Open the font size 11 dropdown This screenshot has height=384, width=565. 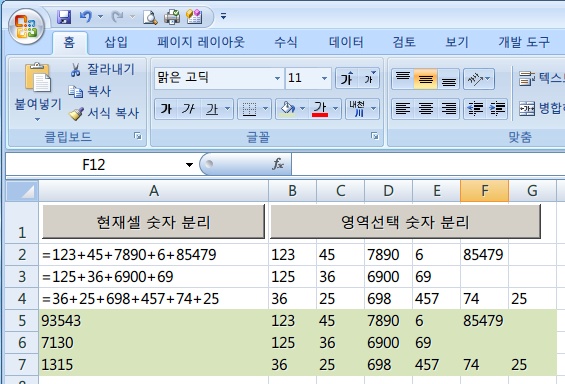click(x=324, y=78)
